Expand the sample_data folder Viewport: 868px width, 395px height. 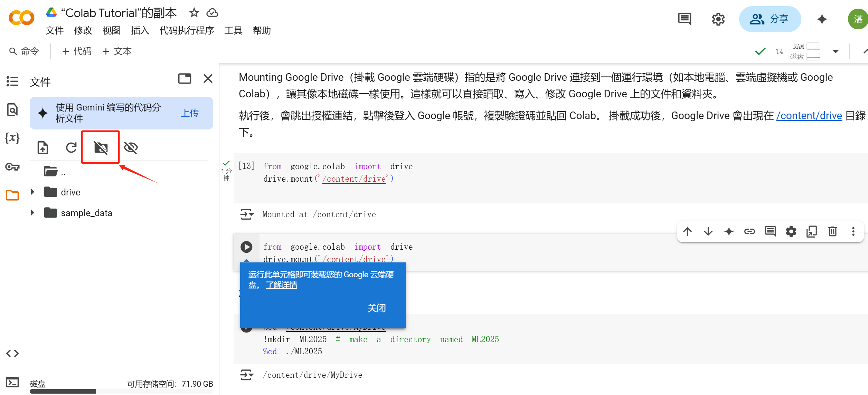[32, 213]
